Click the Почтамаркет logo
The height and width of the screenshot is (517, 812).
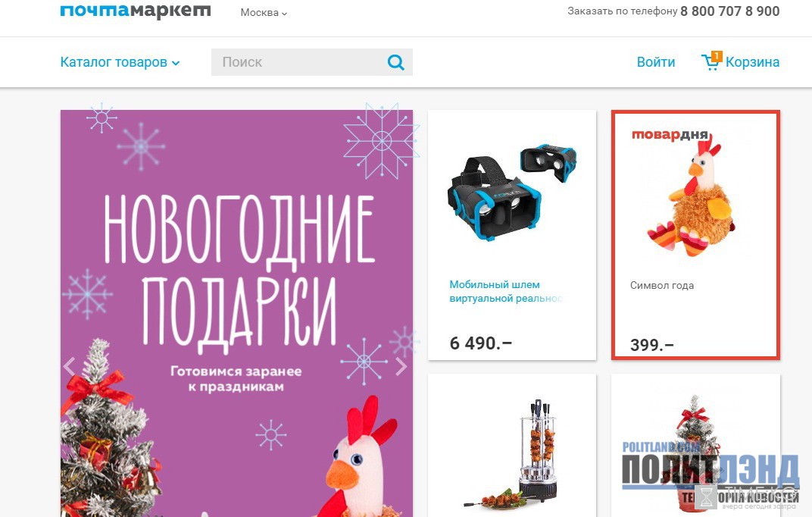(135, 11)
